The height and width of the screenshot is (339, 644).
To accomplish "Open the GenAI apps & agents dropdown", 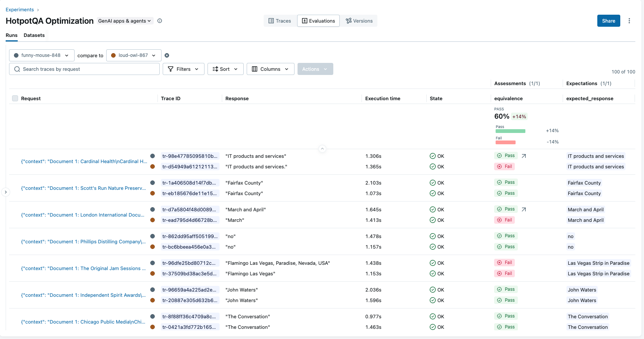I will (x=124, y=21).
